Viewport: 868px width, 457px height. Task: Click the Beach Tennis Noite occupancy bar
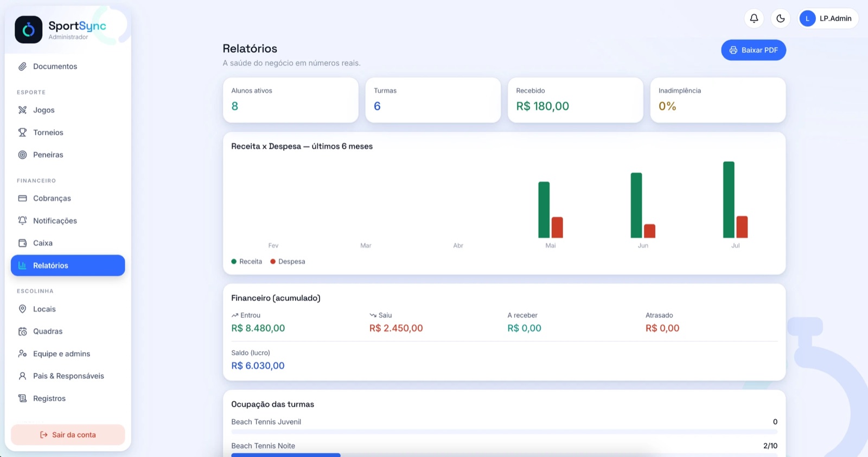tap(504, 455)
